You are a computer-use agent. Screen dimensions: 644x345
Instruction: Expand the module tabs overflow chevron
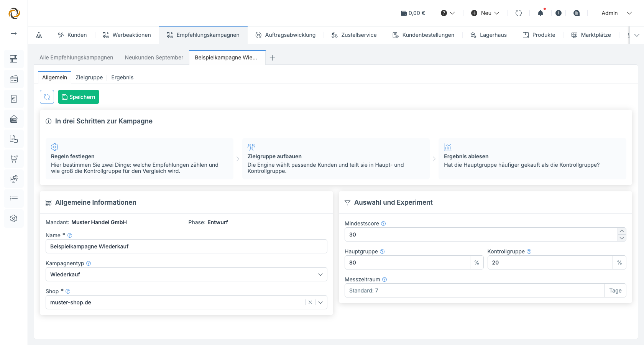coord(637,35)
